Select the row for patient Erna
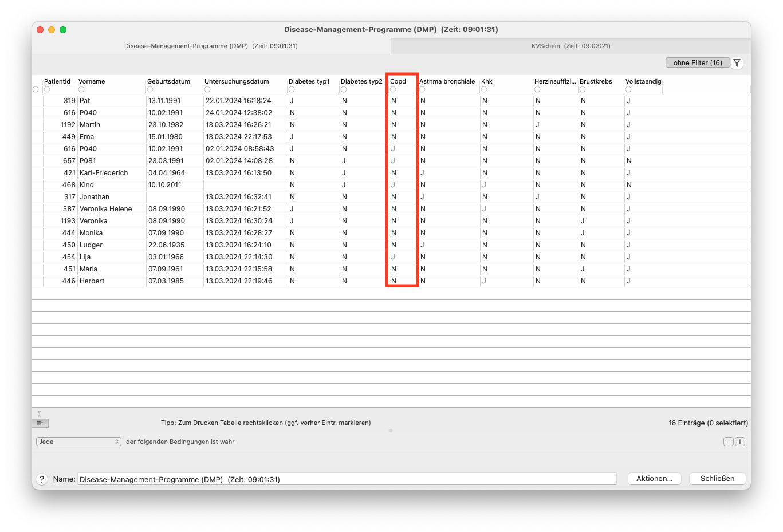This screenshot has width=783, height=532. 391,137
